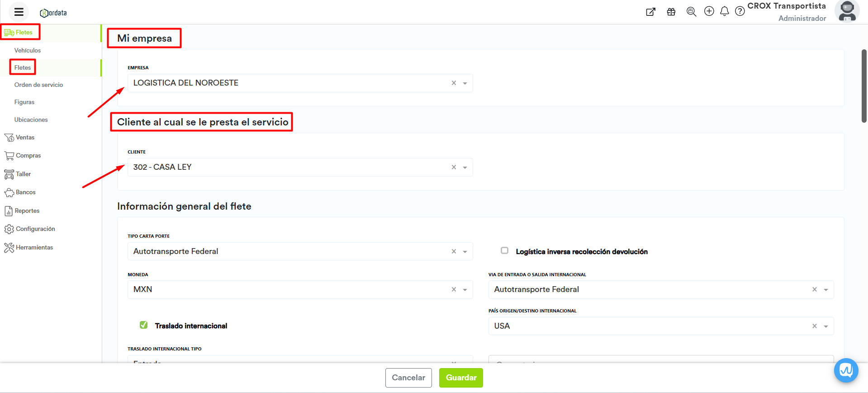Click the user avatar picture

tap(847, 11)
